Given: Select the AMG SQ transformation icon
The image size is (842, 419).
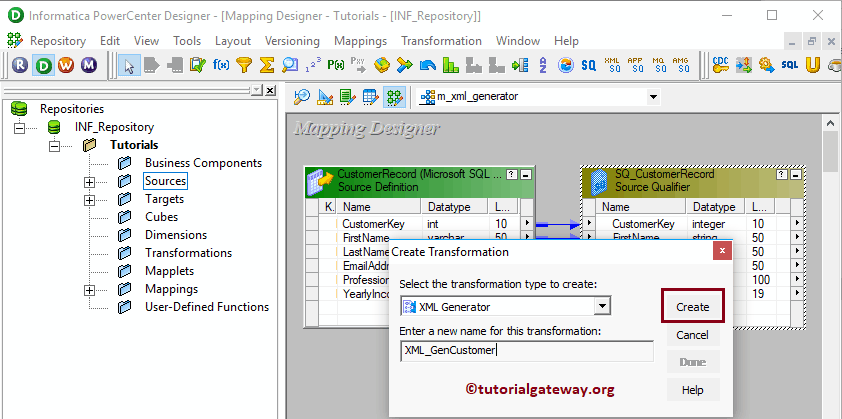Looking at the screenshot, I should (x=681, y=66).
